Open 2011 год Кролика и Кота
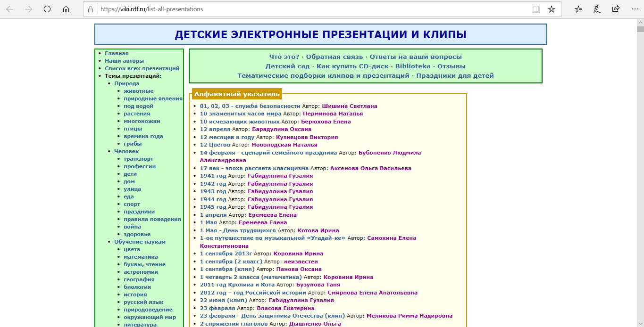 coord(237,285)
